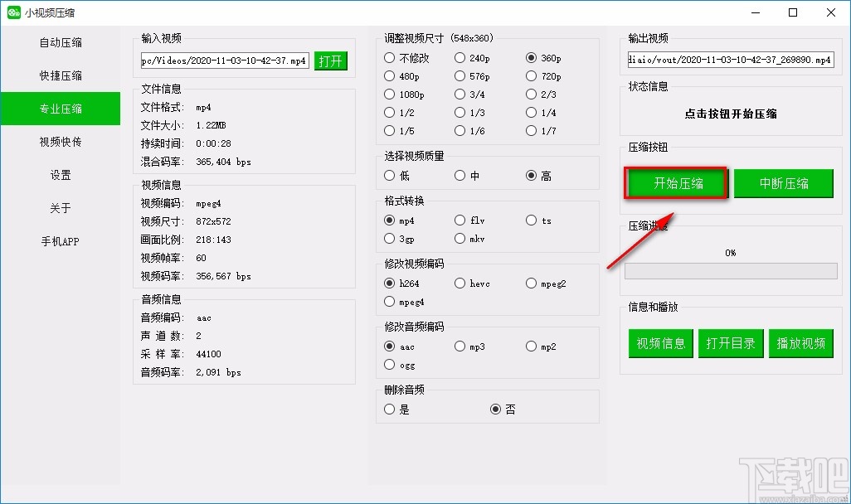Click the compression progress bar
This screenshot has height=504, width=851.
(x=731, y=271)
